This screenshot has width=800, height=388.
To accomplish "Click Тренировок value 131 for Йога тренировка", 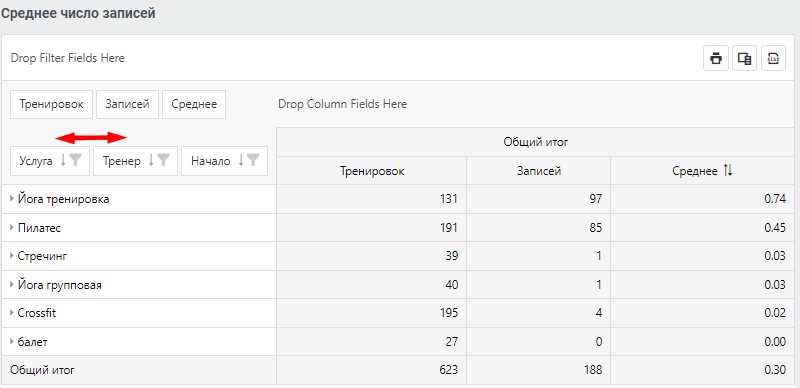I will click(448, 199).
